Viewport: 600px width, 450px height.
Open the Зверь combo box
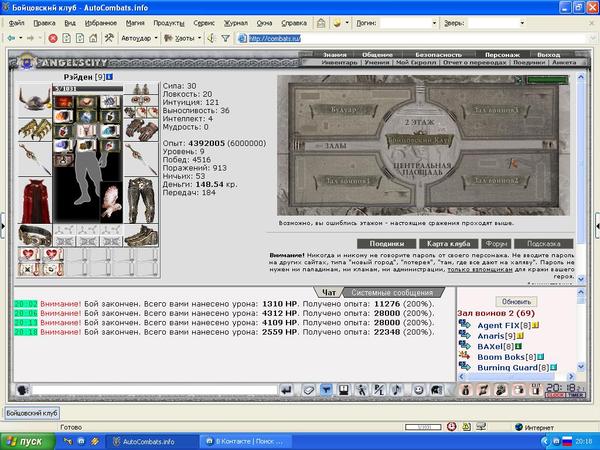pos(497,23)
